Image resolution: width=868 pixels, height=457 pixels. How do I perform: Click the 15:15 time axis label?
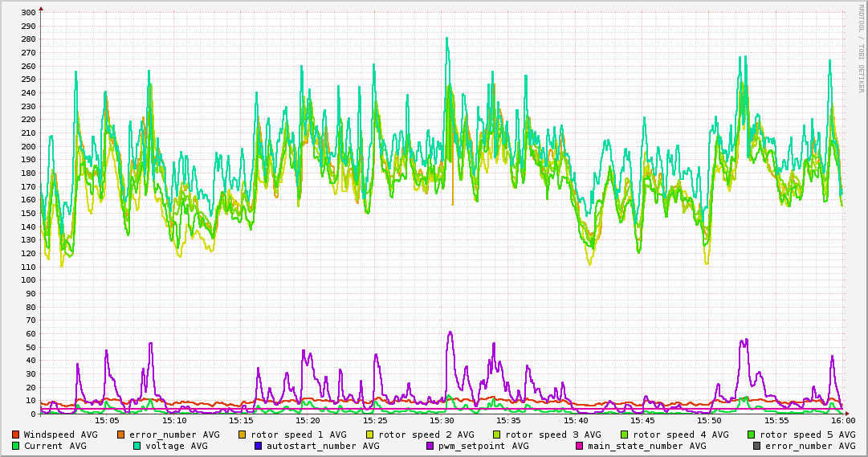coord(241,421)
